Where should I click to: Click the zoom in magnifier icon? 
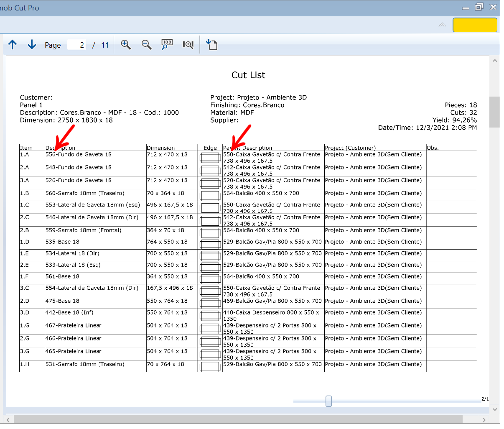pyautogui.click(x=126, y=45)
